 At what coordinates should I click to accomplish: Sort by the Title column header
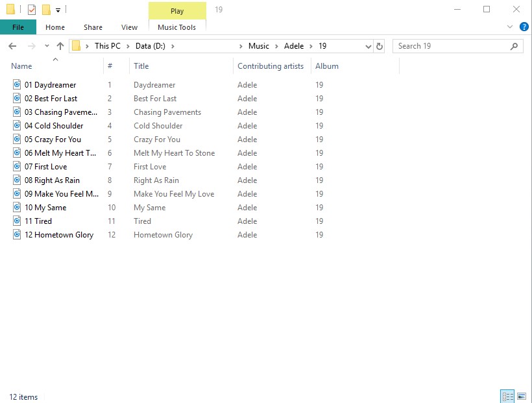click(x=141, y=66)
